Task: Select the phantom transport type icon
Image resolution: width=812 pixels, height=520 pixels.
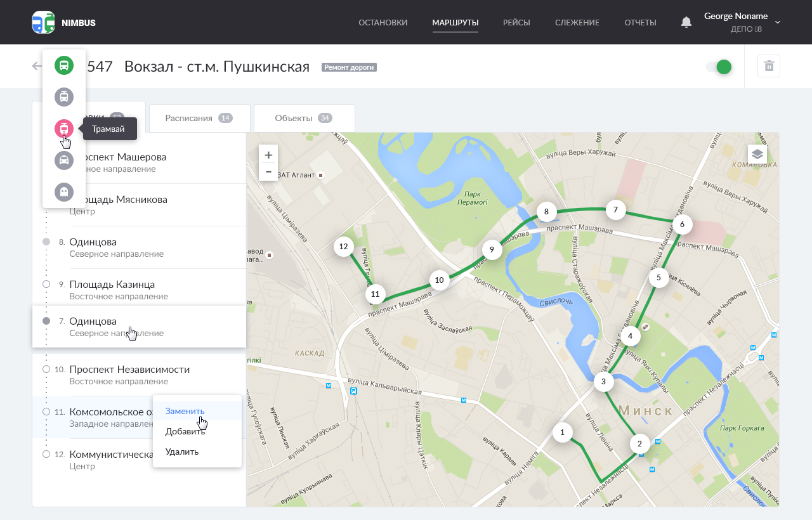Action: coord(63,192)
